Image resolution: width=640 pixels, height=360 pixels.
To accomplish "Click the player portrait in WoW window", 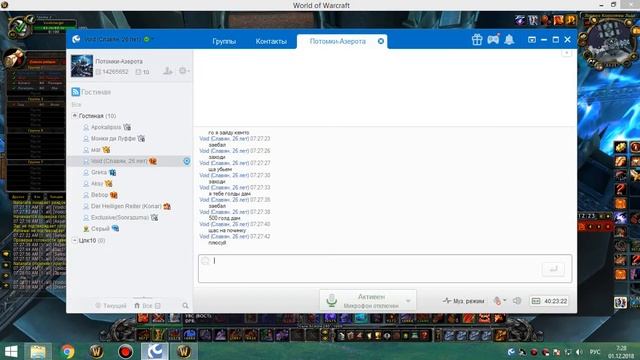I will 19,27.
